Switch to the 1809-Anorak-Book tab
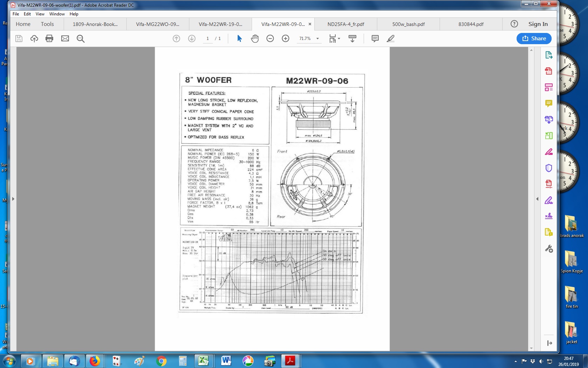 (95, 24)
